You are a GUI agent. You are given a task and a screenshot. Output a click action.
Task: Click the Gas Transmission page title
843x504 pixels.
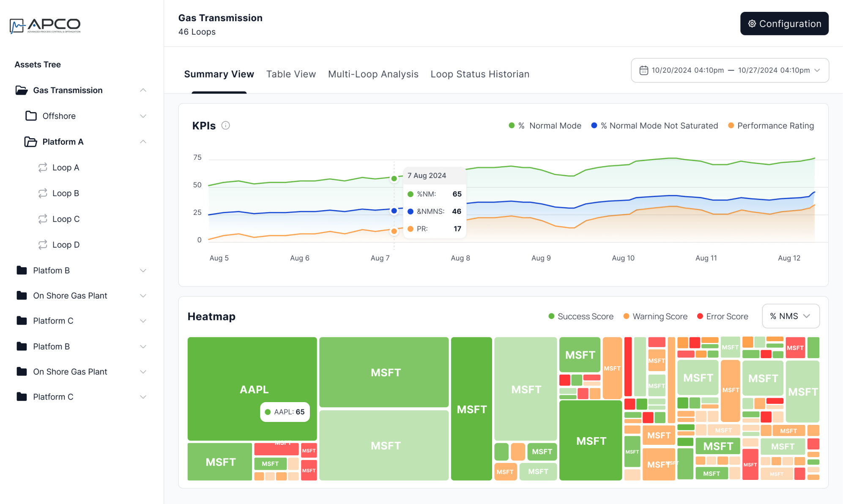[220, 18]
